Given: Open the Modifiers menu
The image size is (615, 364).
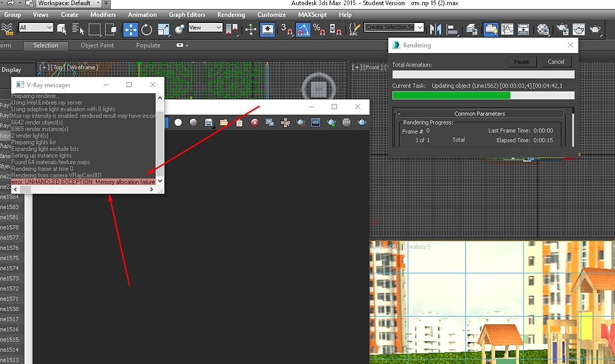Looking at the screenshot, I should (103, 15).
